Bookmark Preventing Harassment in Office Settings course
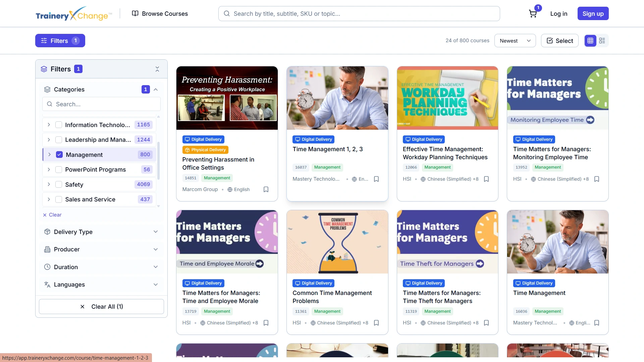Viewport: 644px width, 362px height. [x=266, y=189]
